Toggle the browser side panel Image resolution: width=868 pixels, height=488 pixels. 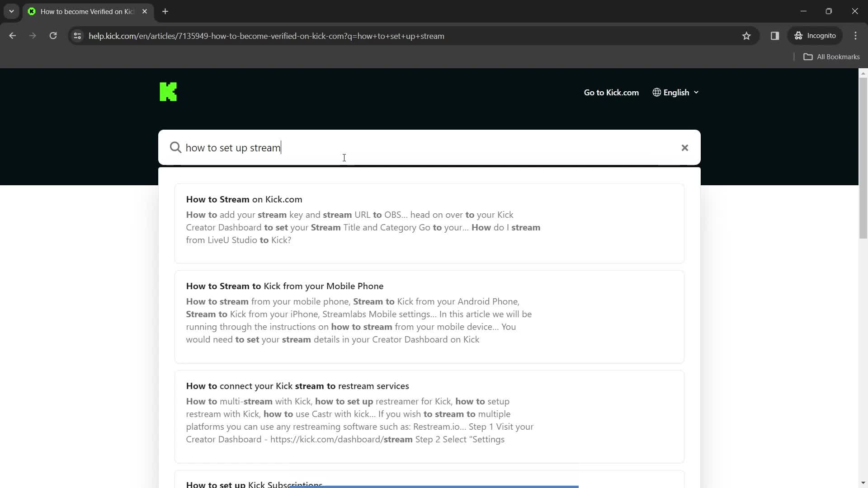tap(775, 36)
